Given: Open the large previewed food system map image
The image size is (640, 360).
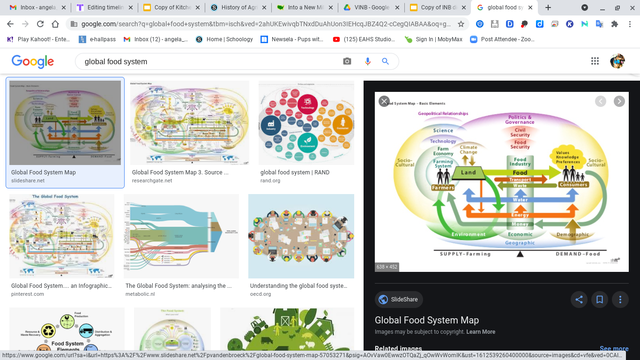Looking at the screenshot, I should click(x=502, y=182).
